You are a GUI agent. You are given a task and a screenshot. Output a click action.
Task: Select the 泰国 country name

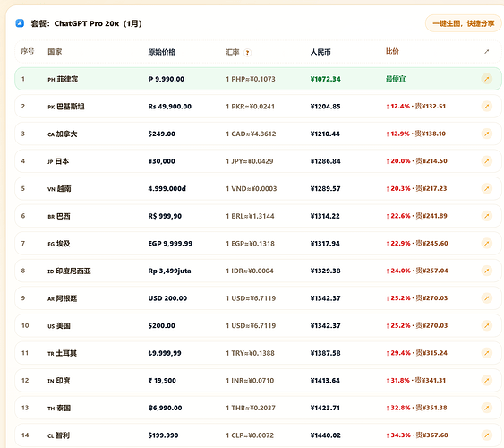(64, 408)
